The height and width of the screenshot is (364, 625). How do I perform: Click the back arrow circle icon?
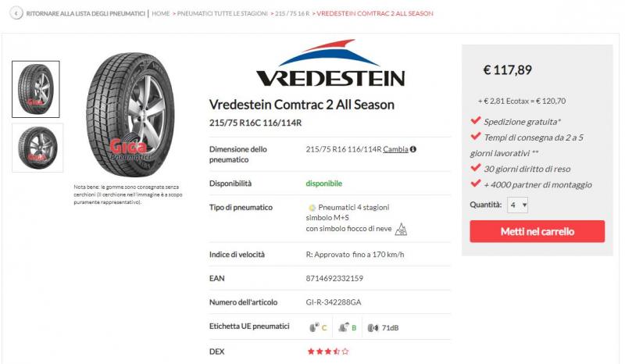pos(16,13)
